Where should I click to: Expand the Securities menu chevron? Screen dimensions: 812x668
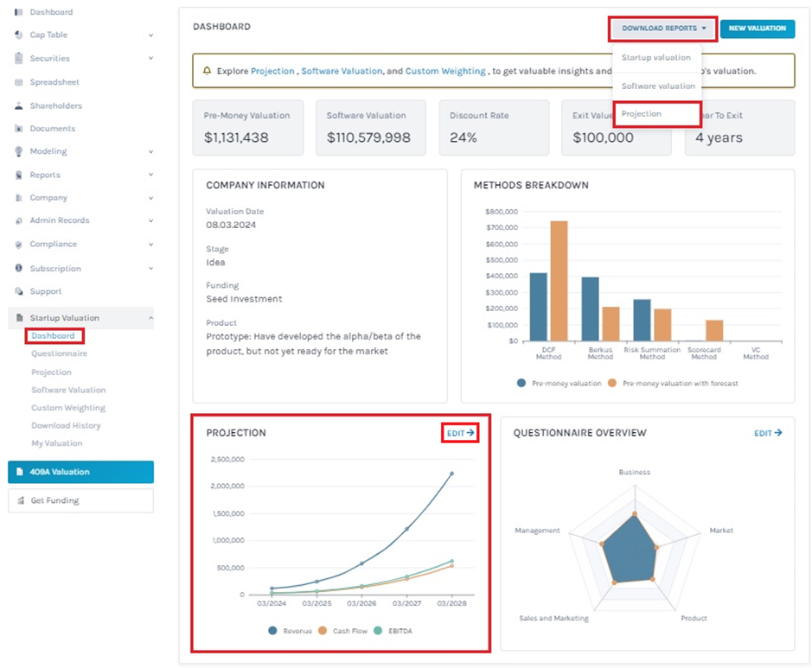click(x=150, y=58)
